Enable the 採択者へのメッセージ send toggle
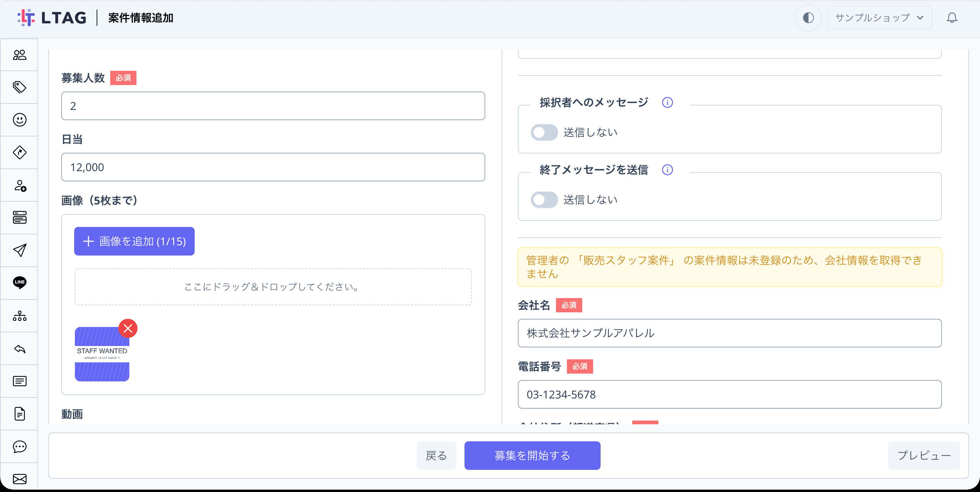Screen dimensions: 980x492 [x=544, y=132]
